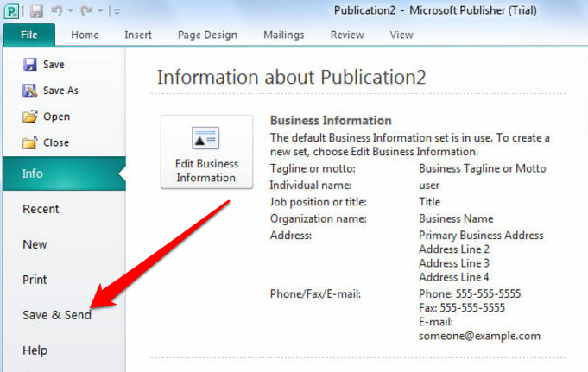
Task: Click the 'Address:' label
Action: [x=291, y=235]
